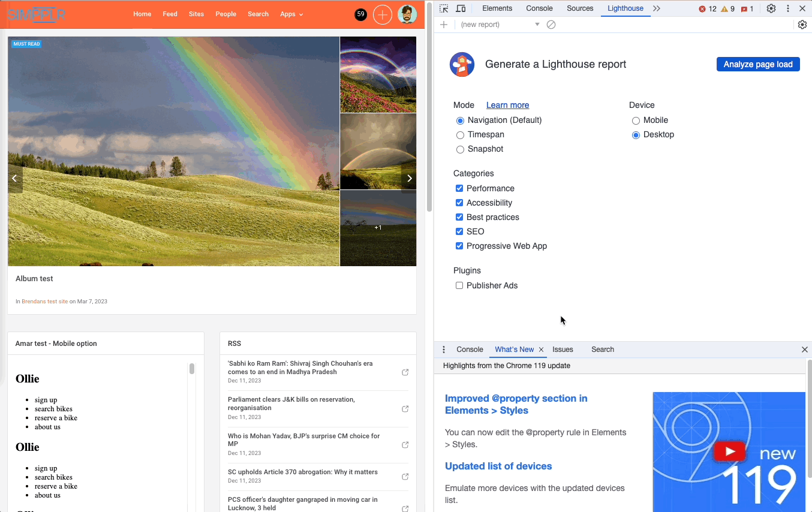
Task: Toggle the device toolbar icon
Action: pyautogui.click(x=461, y=8)
